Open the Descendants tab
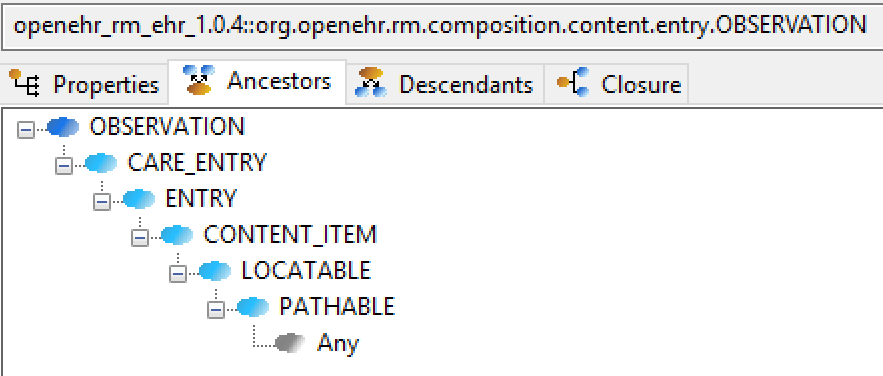The image size is (883, 376). (445, 84)
